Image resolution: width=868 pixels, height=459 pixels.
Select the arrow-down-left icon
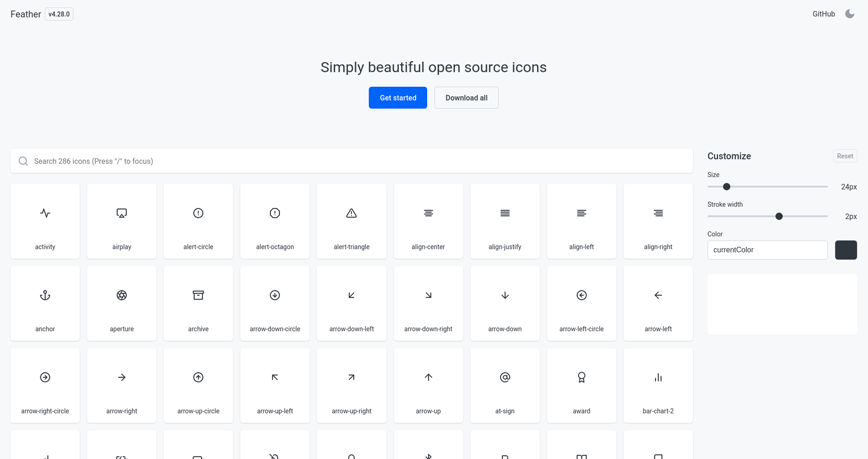coord(351,303)
